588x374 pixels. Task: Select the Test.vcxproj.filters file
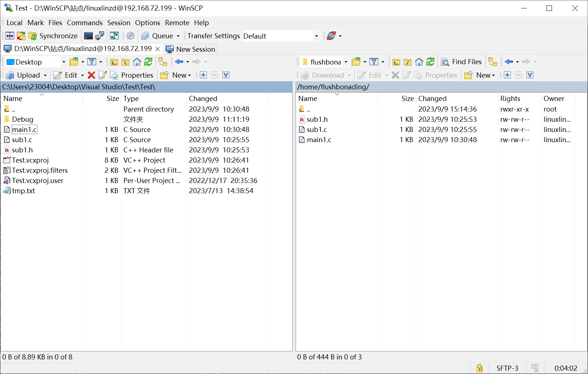[40, 170]
